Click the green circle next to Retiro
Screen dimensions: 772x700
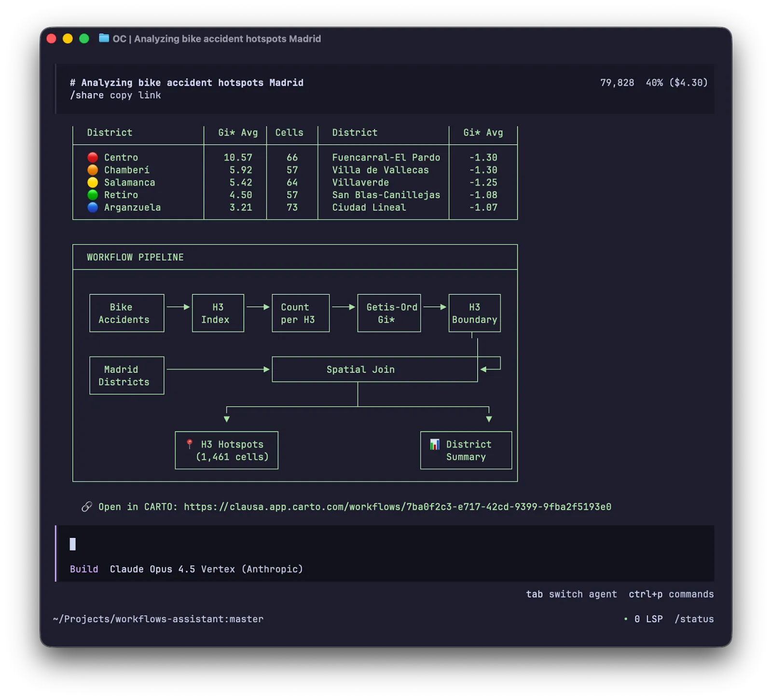coord(93,195)
